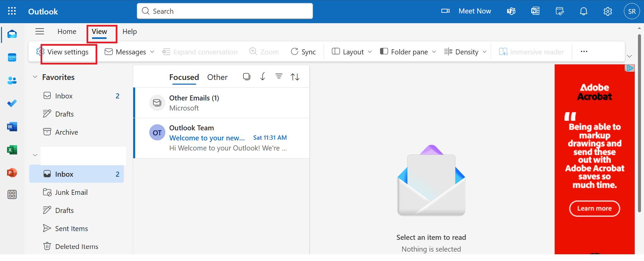The height and width of the screenshot is (261, 644).
Task: Open the Calendar app in sidebar
Action: click(12, 57)
